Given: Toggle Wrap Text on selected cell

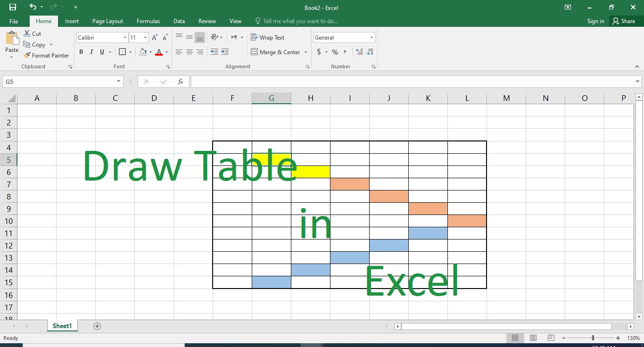Looking at the screenshot, I should [x=267, y=38].
